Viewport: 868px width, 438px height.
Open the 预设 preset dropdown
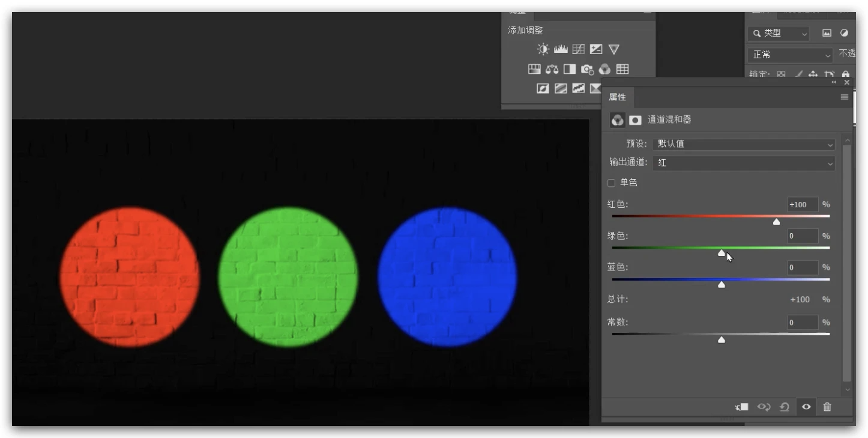pos(743,144)
